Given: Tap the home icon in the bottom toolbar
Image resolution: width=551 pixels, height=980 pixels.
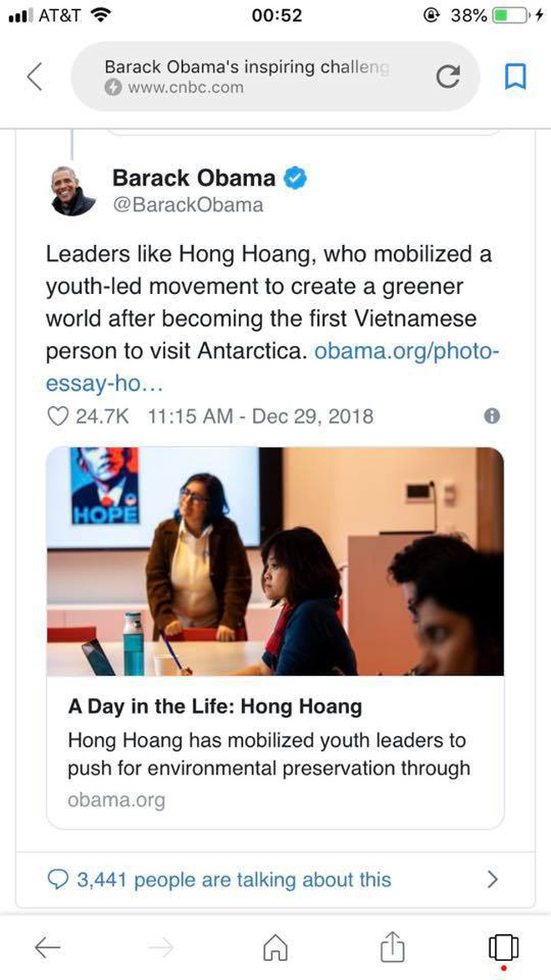Looking at the screenshot, I should click(x=275, y=947).
